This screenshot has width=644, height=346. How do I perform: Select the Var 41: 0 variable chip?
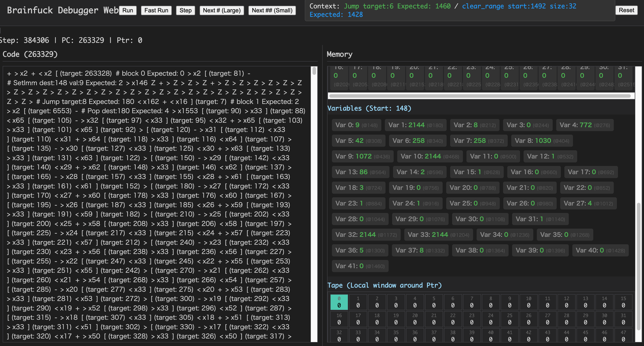360,266
